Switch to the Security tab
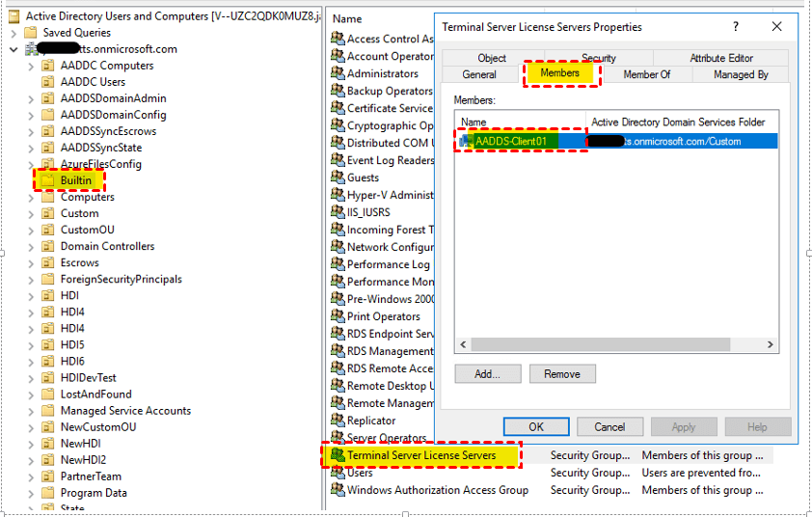The width and height of the screenshot is (812, 517). [599, 58]
